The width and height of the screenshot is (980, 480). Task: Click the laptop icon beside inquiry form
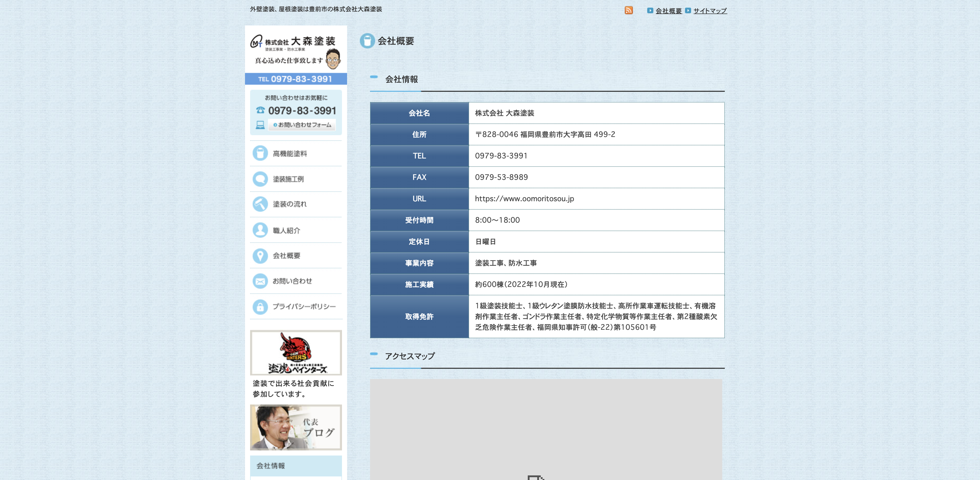point(260,125)
